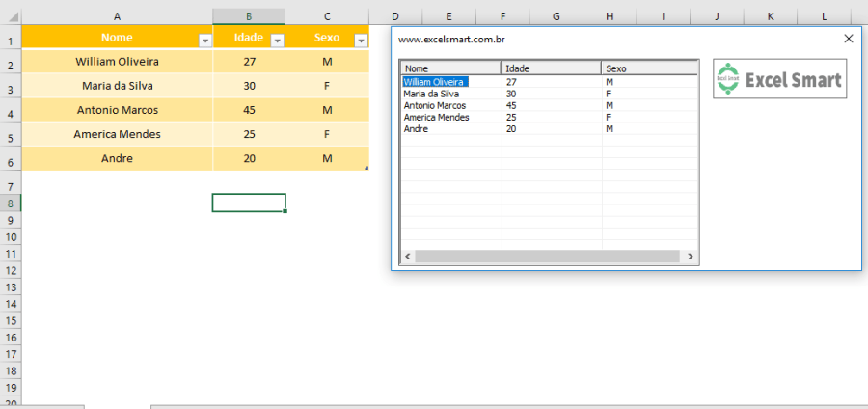Click sheet cell with age 30
Screen dimensions: 868x409
pos(249,86)
